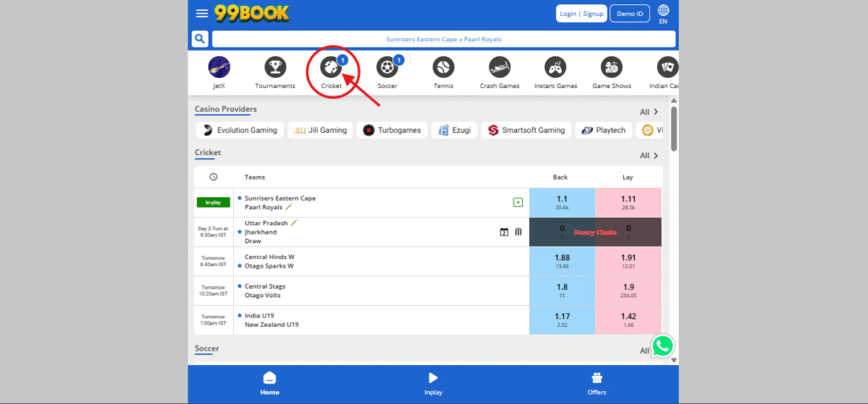Image resolution: width=868 pixels, height=404 pixels.
Task: Select Ezugi provider
Action: (x=454, y=130)
